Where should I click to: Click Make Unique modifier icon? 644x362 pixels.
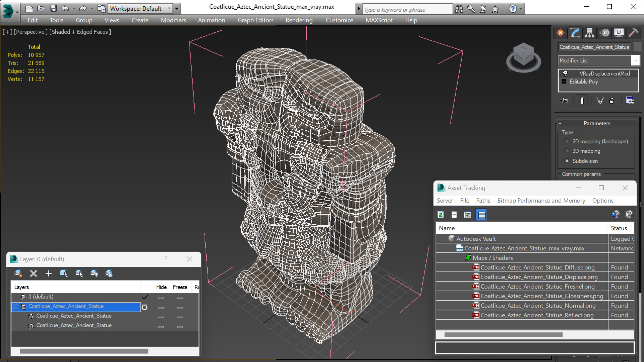tap(600, 100)
